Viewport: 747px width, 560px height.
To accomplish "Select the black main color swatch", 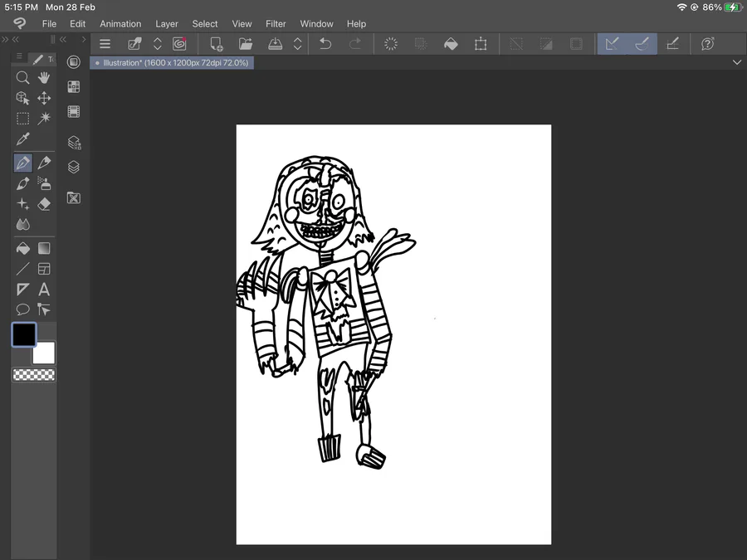I will (24, 334).
